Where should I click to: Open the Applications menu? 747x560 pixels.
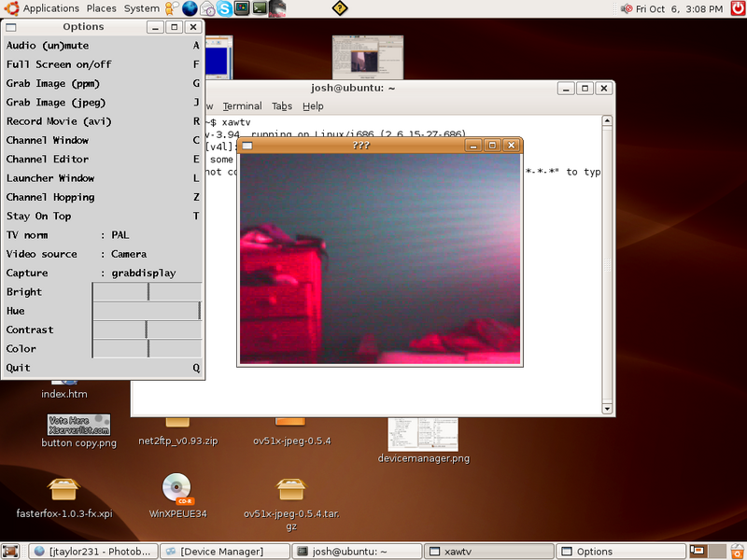(x=50, y=8)
